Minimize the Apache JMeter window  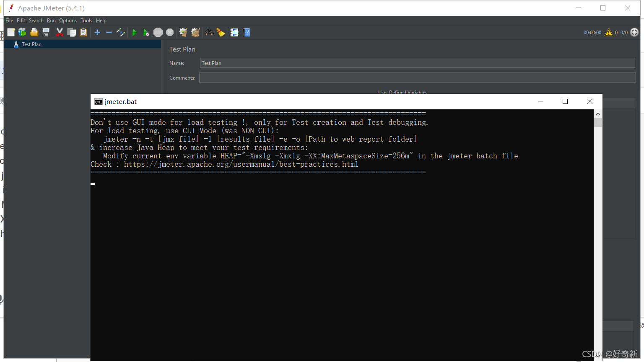point(579,8)
